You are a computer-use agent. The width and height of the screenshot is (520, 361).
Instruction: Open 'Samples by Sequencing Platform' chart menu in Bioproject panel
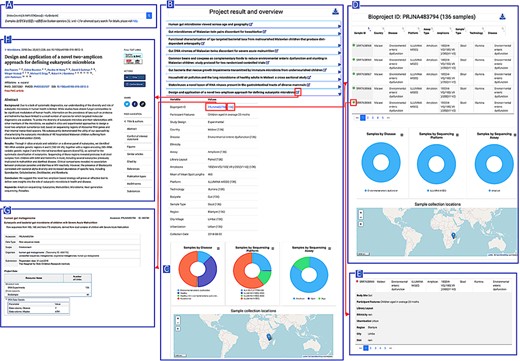coord(457,135)
